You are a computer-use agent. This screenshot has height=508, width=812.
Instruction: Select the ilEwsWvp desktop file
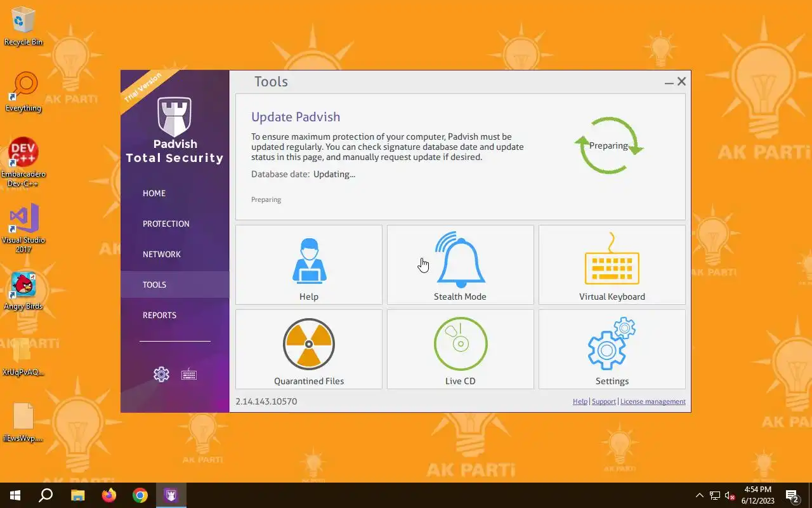pyautogui.click(x=23, y=422)
